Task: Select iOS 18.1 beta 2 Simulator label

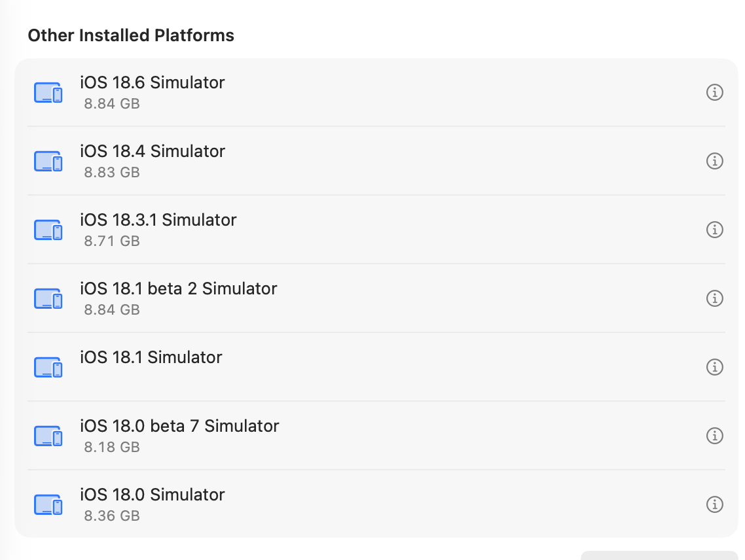Action: 179,289
